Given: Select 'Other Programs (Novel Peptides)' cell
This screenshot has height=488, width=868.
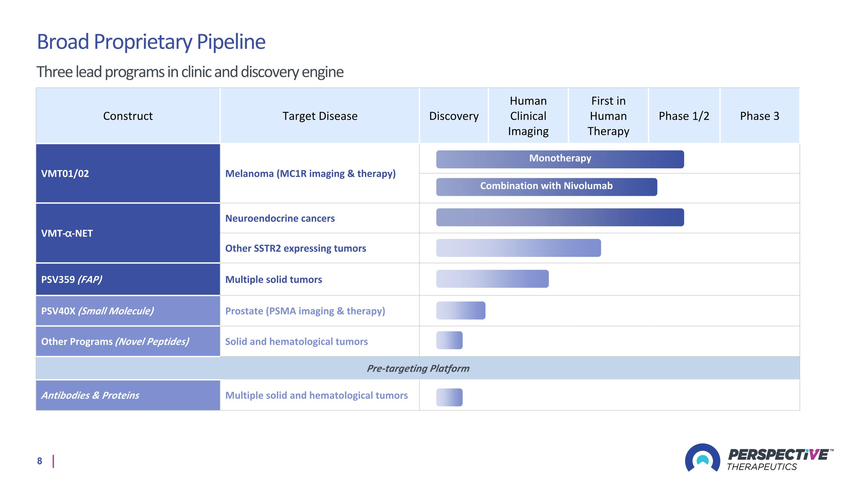Looking at the screenshot, I should (x=128, y=342).
